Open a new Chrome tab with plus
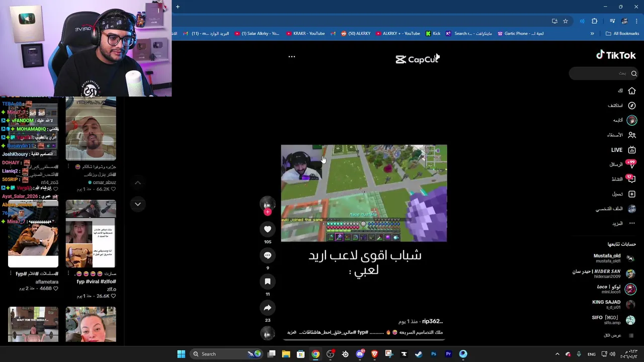 [178, 7]
